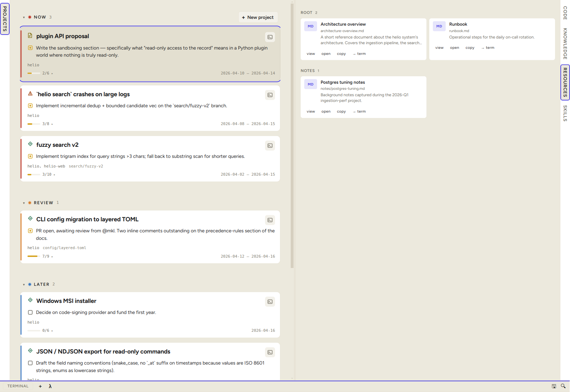
Task: Toggle task checkbox for Implement incremental dedup
Action: [x=30, y=106]
